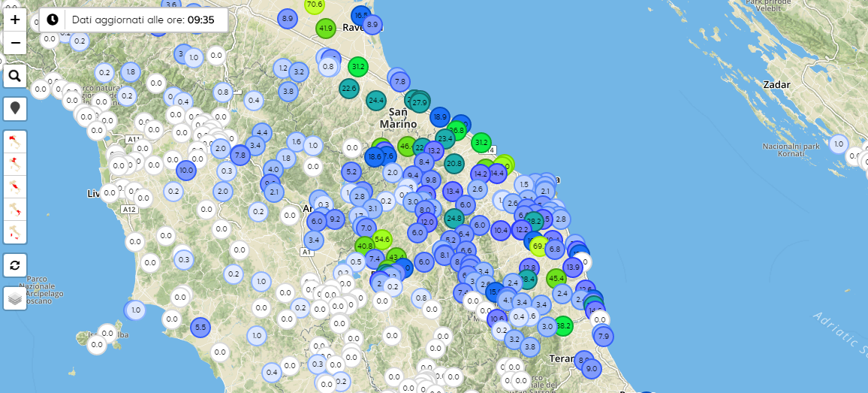Click the location pin marker button
The image size is (868, 393).
pos(15,108)
